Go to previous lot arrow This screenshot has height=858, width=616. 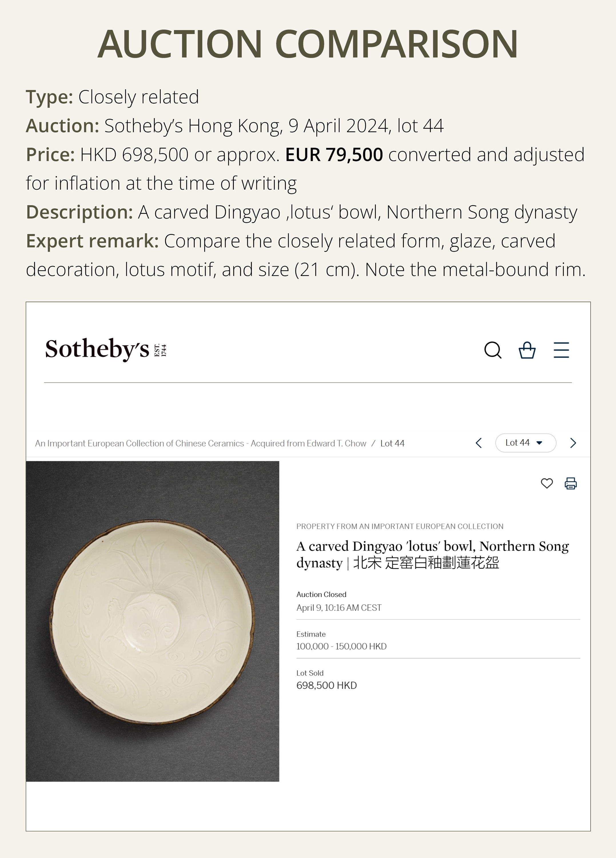479,443
